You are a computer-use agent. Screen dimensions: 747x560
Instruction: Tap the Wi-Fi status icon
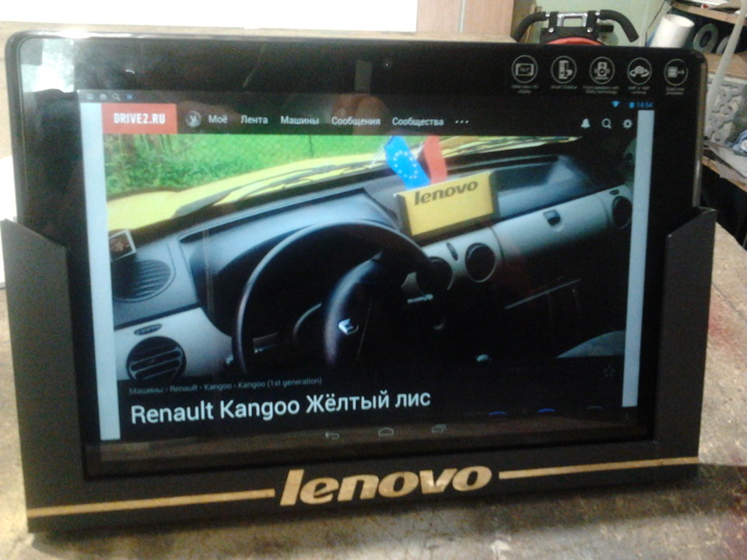pos(615,103)
